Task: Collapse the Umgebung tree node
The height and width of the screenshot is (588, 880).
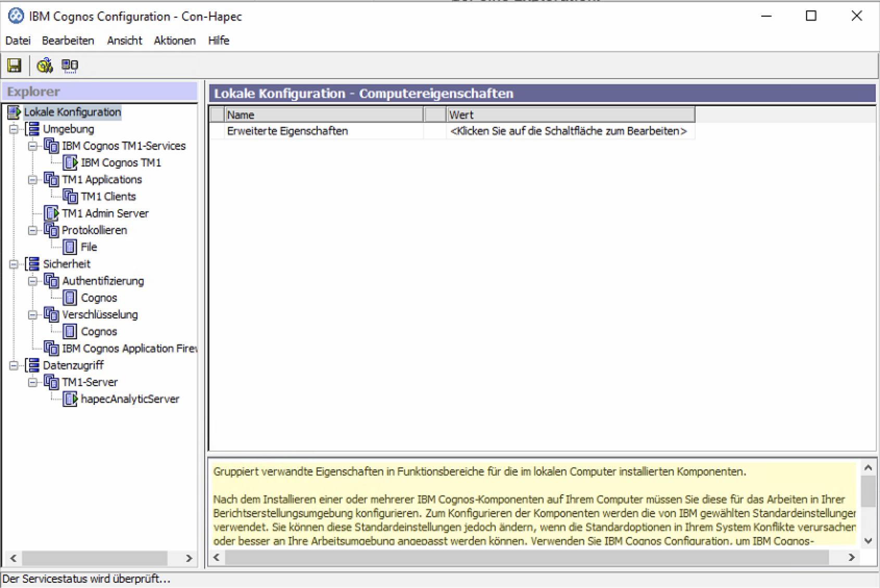Action: point(14,129)
